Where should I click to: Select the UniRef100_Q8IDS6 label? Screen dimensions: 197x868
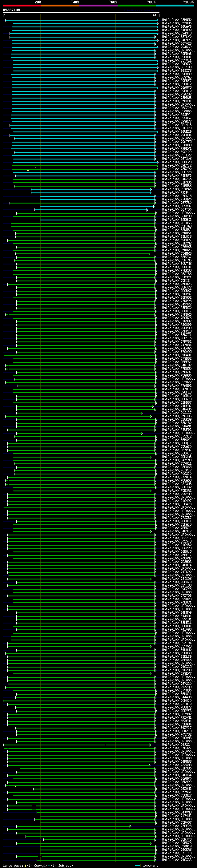coord(177,223)
